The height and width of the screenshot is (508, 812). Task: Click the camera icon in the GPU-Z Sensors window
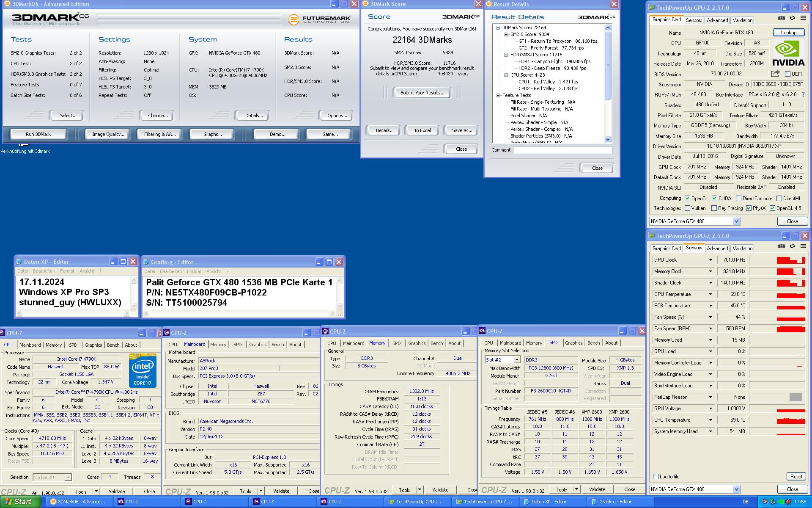click(782, 246)
